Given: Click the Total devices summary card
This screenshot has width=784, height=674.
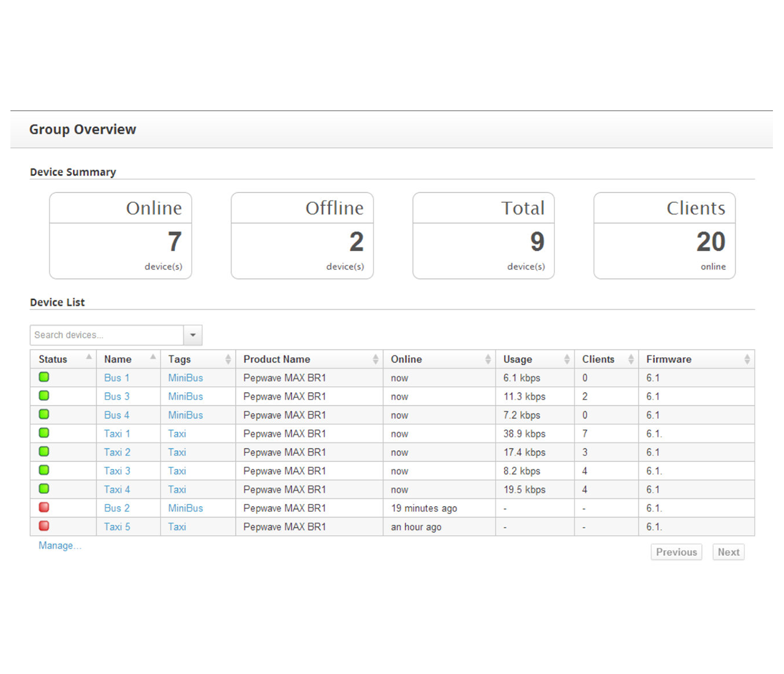Looking at the screenshot, I should pos(483,236).
